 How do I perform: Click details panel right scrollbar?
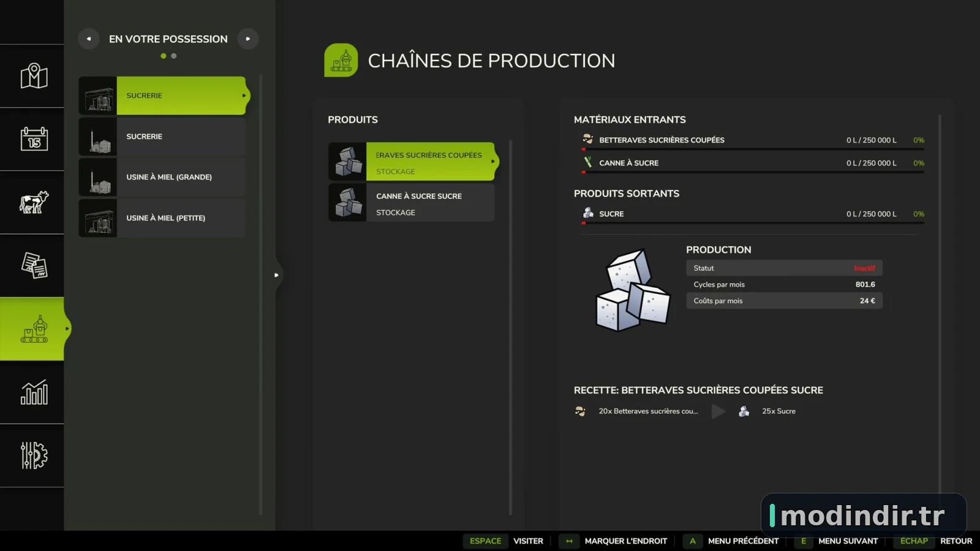click(940, 306)
